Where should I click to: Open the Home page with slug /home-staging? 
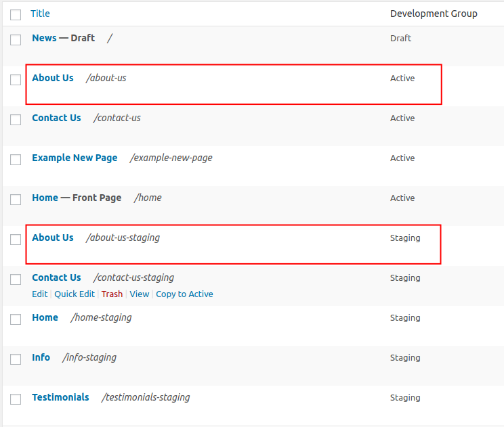click(x=45, y=317)
